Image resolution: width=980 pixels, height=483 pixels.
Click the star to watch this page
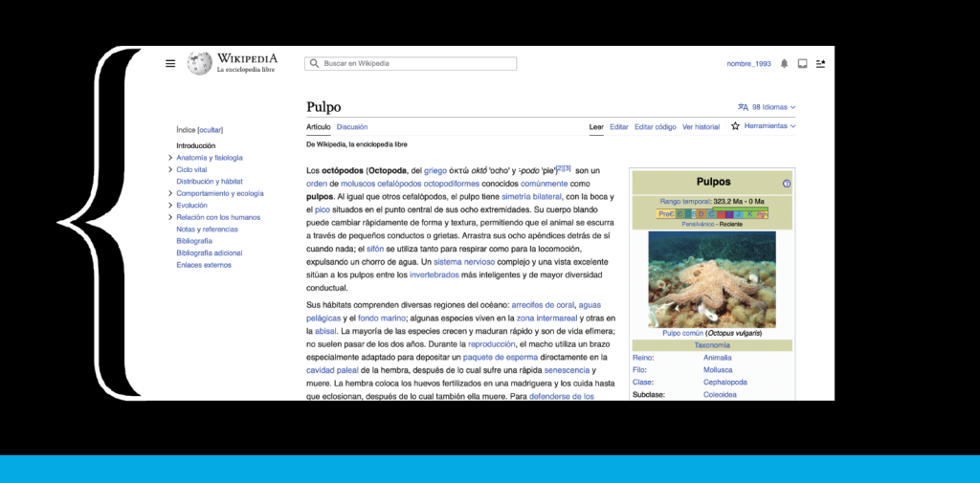[736, 126]
